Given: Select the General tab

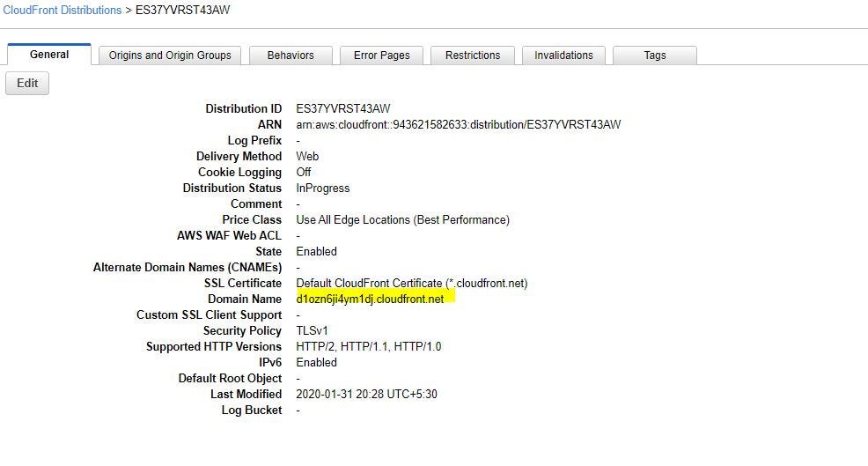Looking at the screenshot, I should [49, 55].
